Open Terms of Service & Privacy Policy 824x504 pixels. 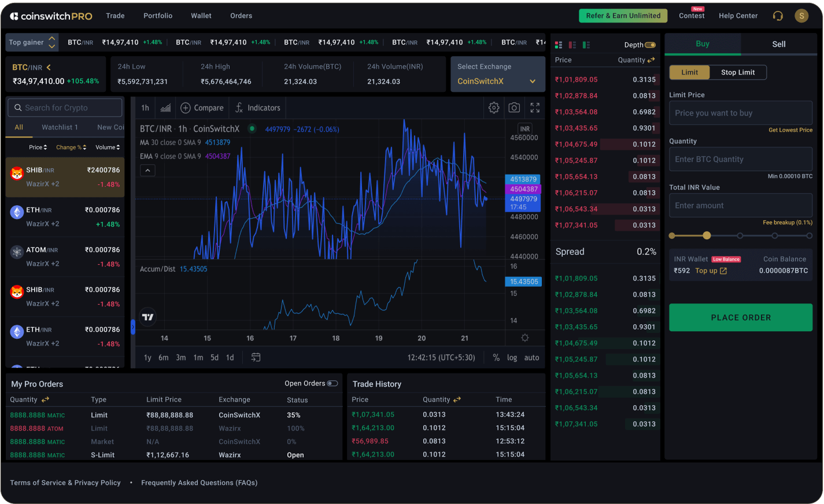tap(65, 483)
